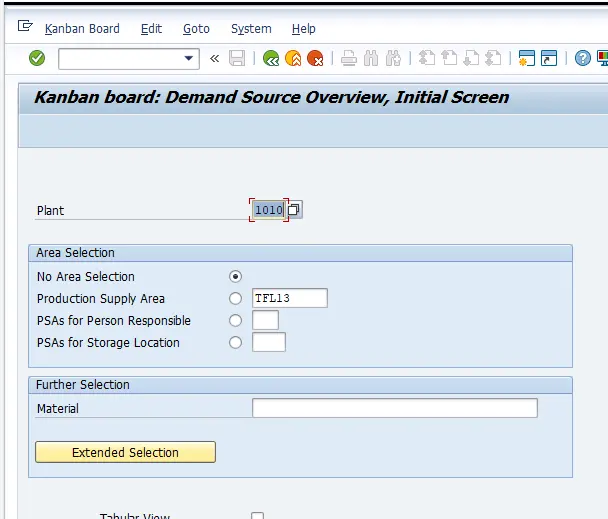This screenshot has height=519, width=608.
Task: Select the No Area Selection radio button
Action: tap(236, 277)
